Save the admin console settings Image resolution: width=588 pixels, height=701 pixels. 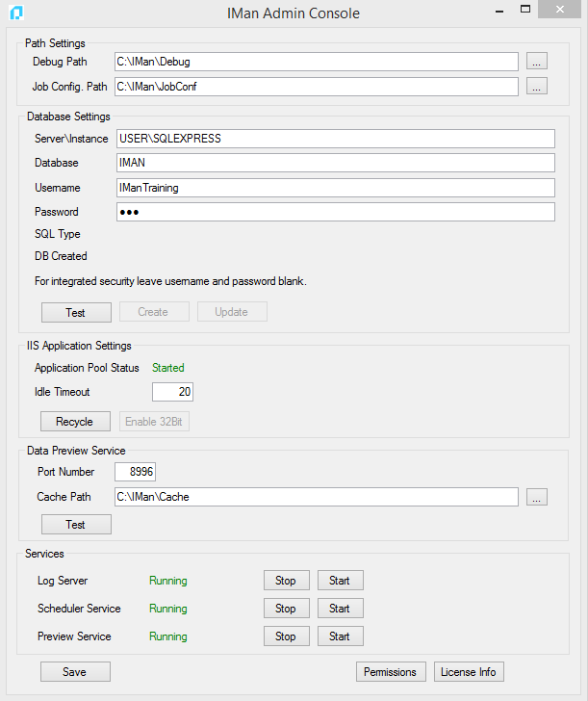[x=75, y=672]
